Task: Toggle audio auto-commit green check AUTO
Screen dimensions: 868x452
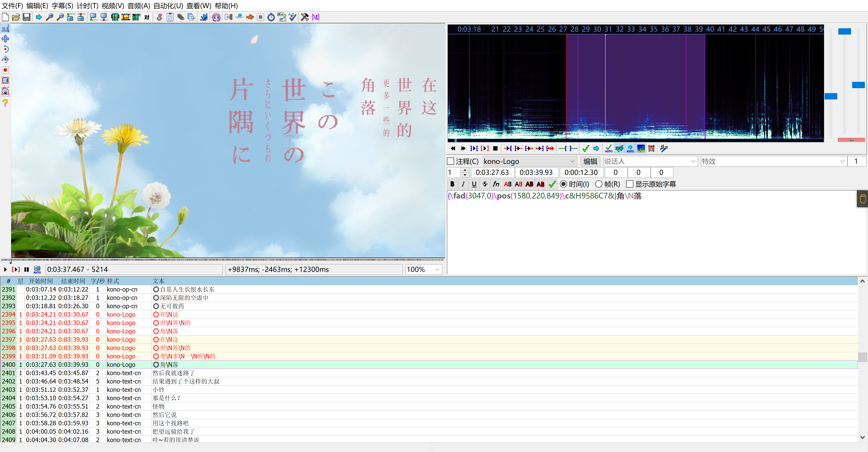Action: [x=609, y=148]
